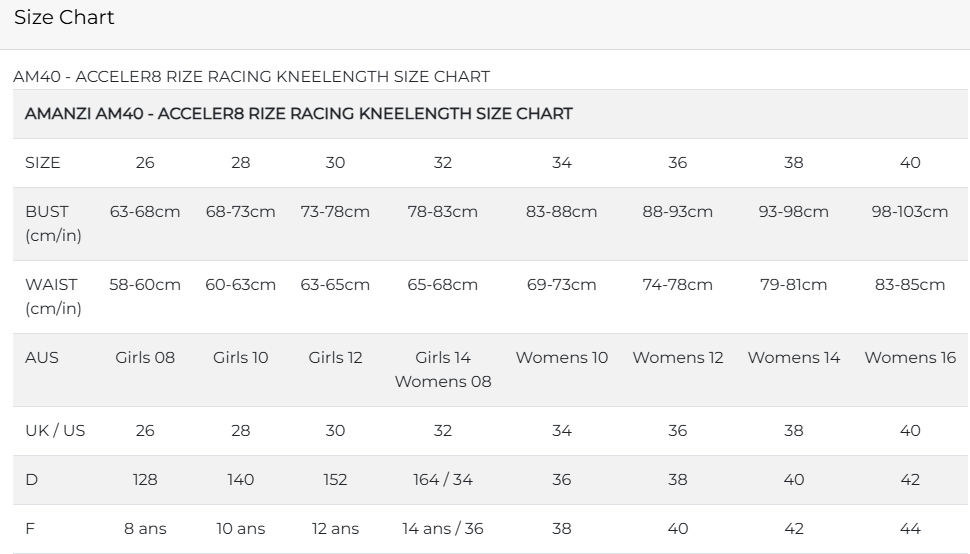This screenshot has width=970, height=554.
Task: Click the WAIST (cm/in) row label
Action: click(x=53, y=296)
